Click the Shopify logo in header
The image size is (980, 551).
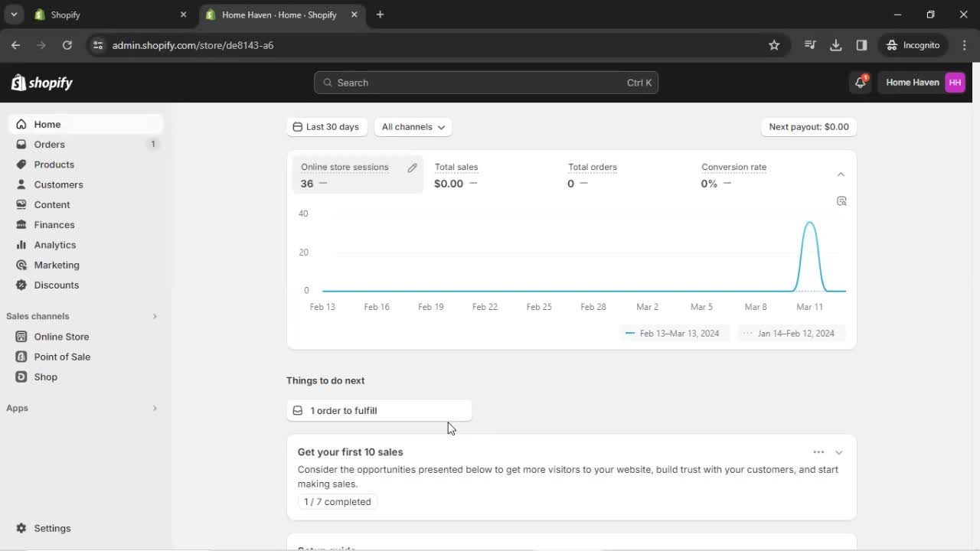coord(42,83)
